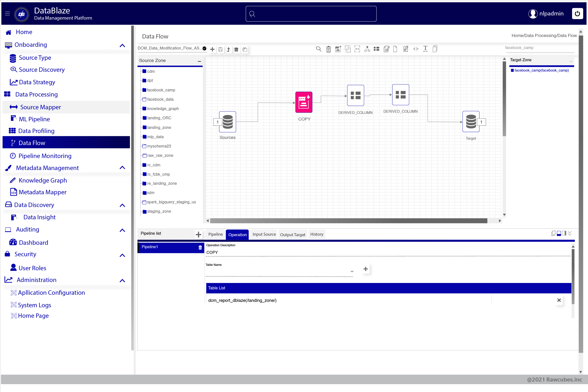Open the Table Name dropdown
The height and width of the screenshot is (392, 588).
[x=352, y=271]
